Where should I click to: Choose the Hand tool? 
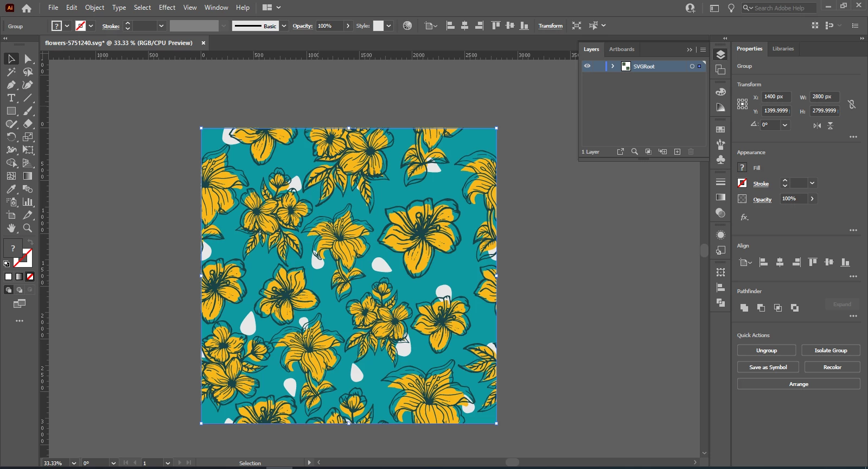[11, 228]
